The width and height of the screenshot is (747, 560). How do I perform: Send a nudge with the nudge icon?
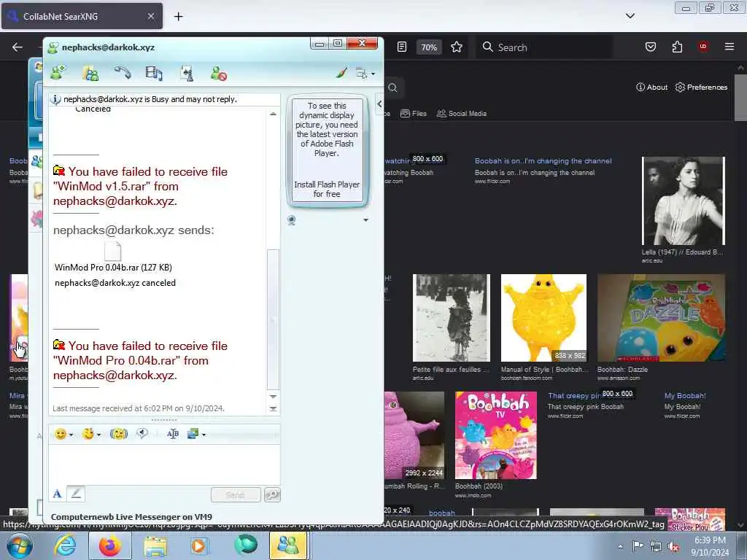click(x=119, y=434)
